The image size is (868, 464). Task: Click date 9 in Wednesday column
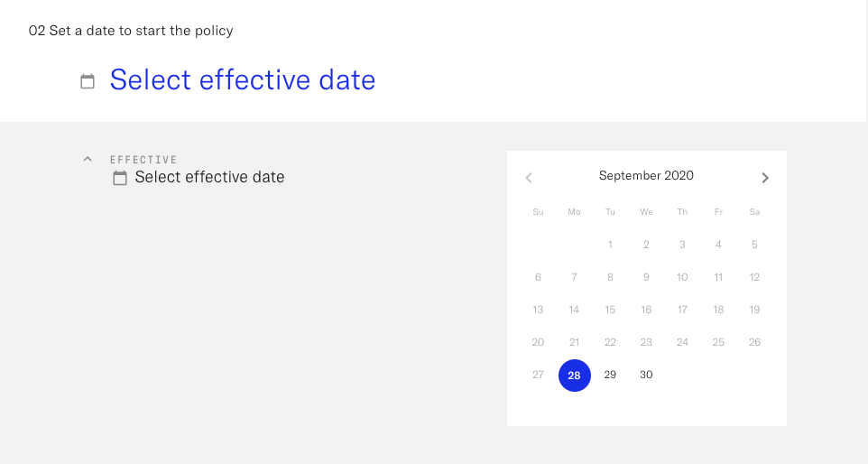click(646, 277)
